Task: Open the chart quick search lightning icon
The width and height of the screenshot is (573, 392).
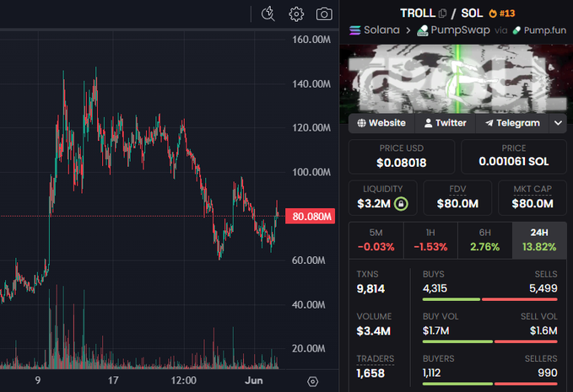Action: [x=268, y=13]
